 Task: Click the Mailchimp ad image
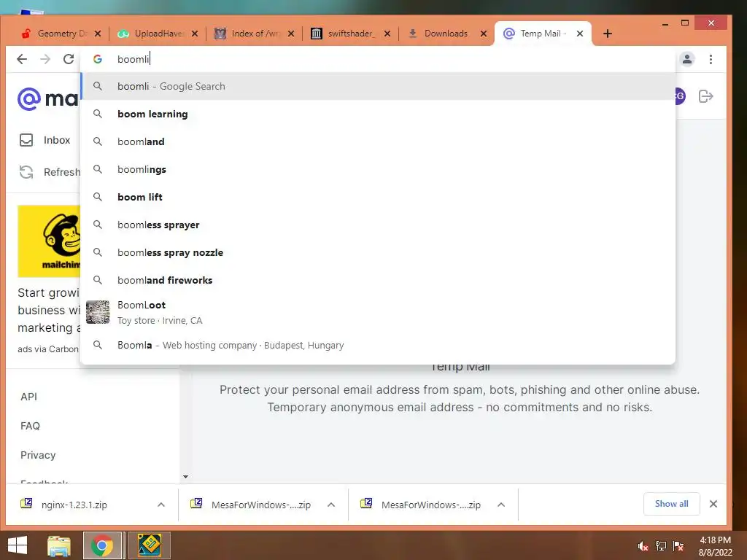(x=49, y=241)
